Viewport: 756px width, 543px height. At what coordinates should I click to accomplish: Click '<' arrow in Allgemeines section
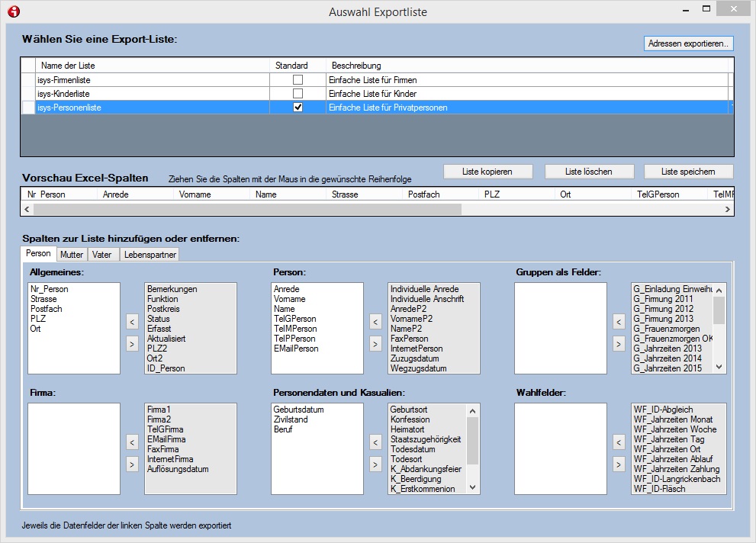click(x=132, y=323)
